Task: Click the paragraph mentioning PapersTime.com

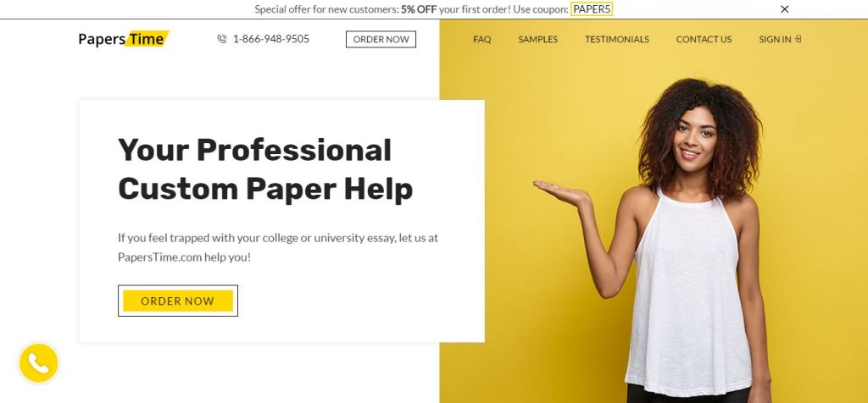Action: coord(278,247)
